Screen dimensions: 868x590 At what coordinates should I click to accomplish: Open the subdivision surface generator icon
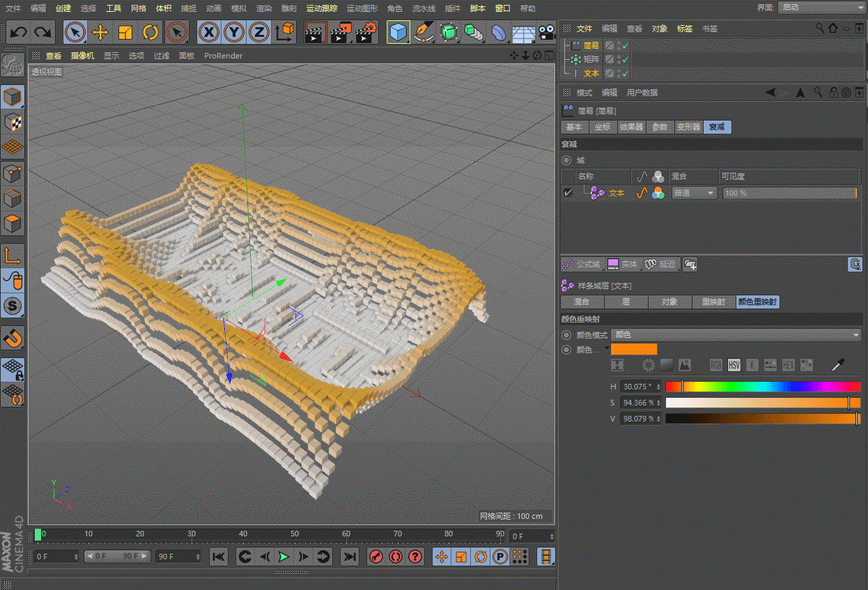449,32
